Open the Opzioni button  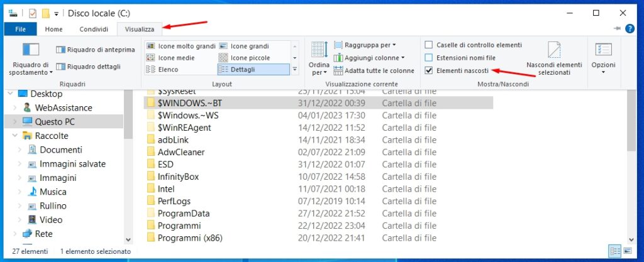603,58
